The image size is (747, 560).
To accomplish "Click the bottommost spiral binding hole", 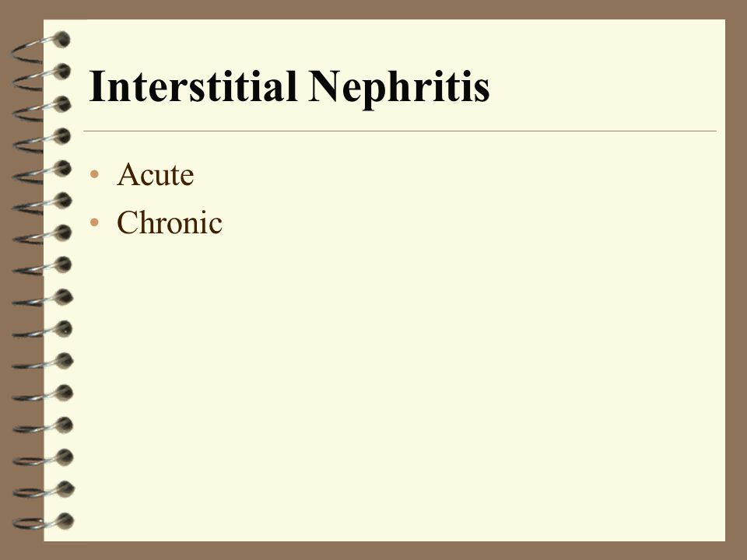I will point(65,521).
